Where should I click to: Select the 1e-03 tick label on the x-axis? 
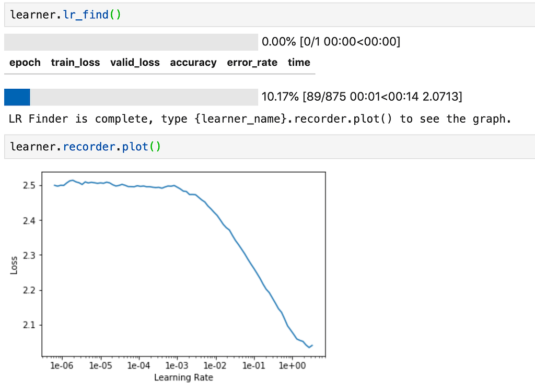[x=178, y=365]
